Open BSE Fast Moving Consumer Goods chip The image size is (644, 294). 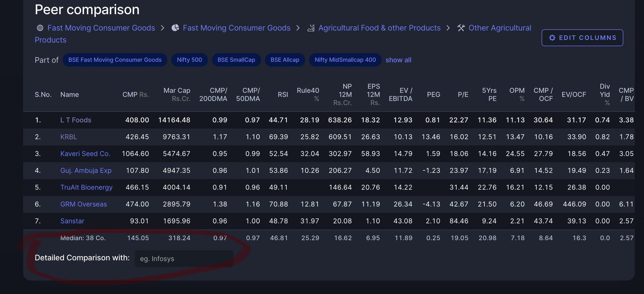coord(115,60)
